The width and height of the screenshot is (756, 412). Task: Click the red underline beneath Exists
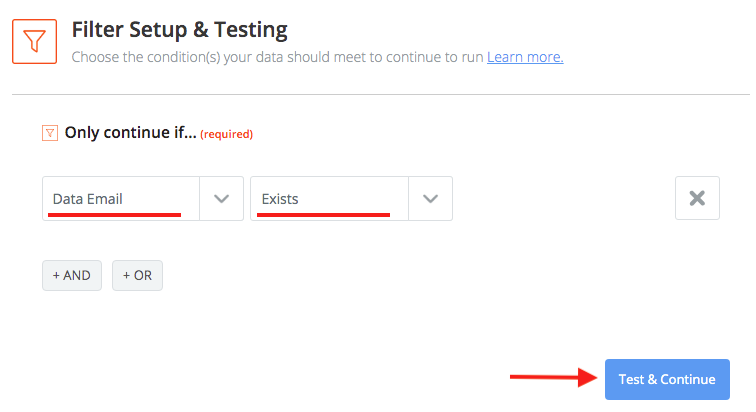(x=323, y=213)
